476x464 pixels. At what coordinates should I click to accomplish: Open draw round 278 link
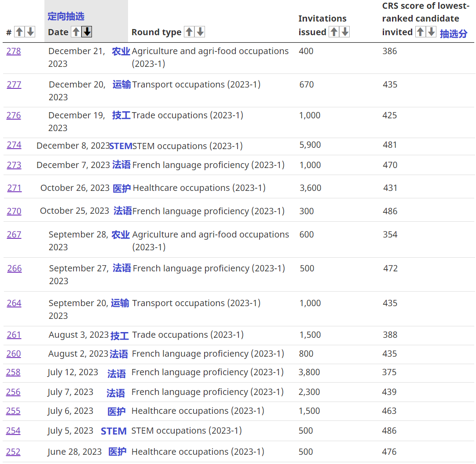tap(14, 51)
